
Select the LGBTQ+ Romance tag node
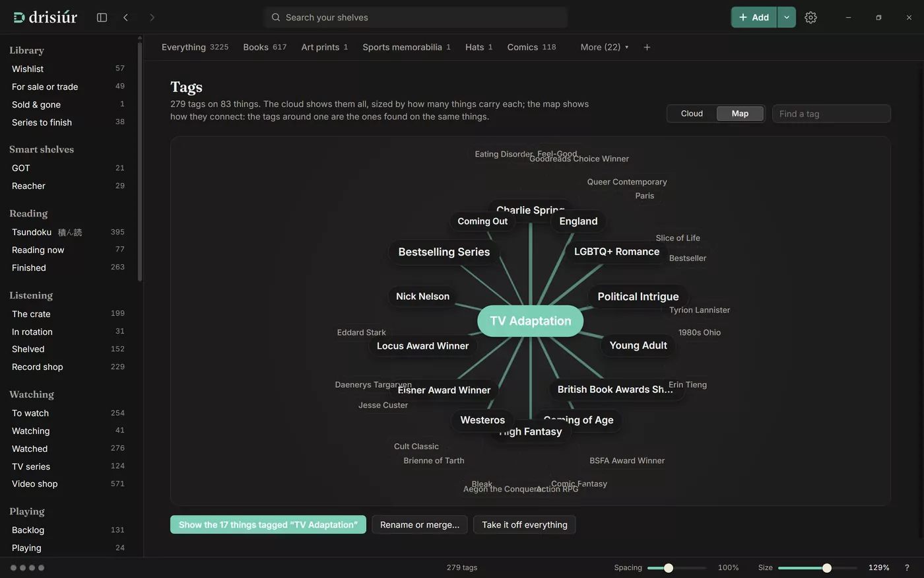[616, 252]
